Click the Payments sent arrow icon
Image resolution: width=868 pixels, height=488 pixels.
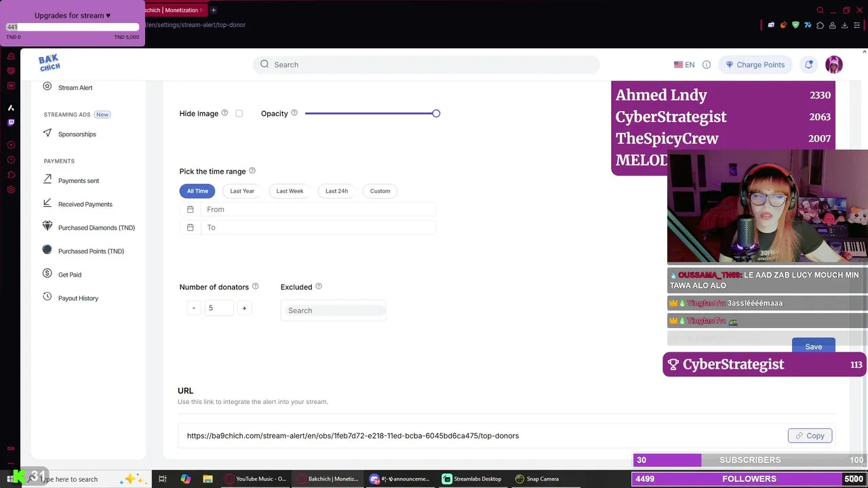47,180
